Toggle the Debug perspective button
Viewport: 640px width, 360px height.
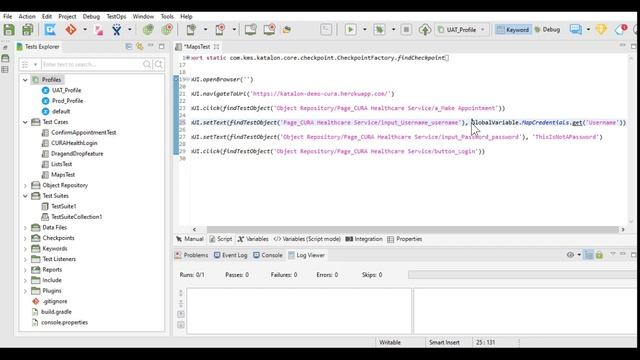coord(547,29)
